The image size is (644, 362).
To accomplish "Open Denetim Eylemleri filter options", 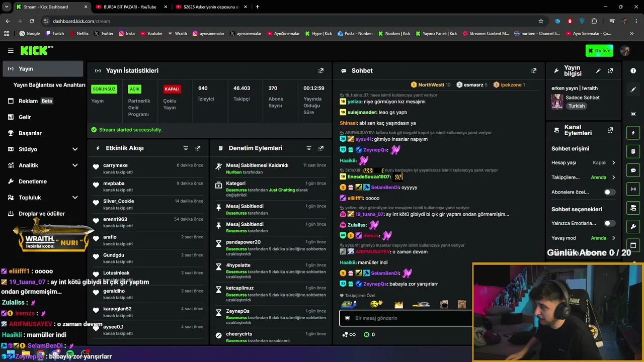I will tap(309, 148).
